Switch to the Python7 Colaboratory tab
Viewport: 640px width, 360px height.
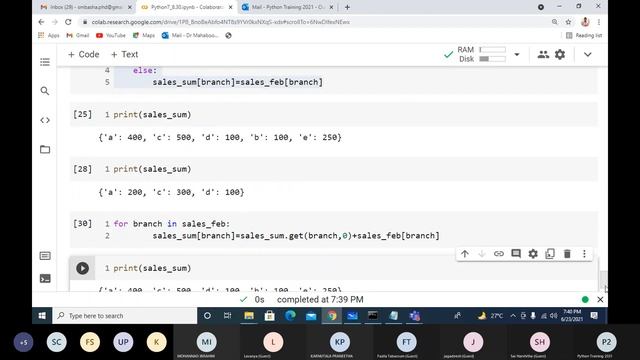point(186,7)
